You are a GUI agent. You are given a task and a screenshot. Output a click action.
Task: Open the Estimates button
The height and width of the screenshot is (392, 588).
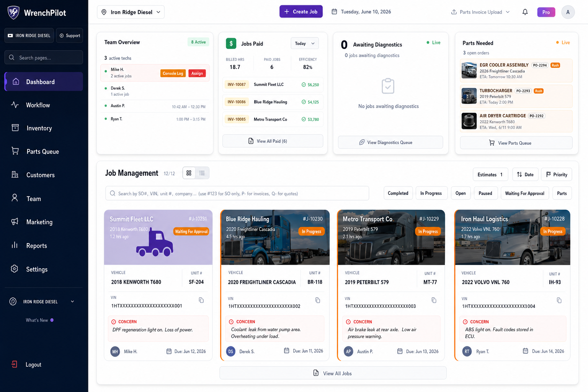point(490,175)
